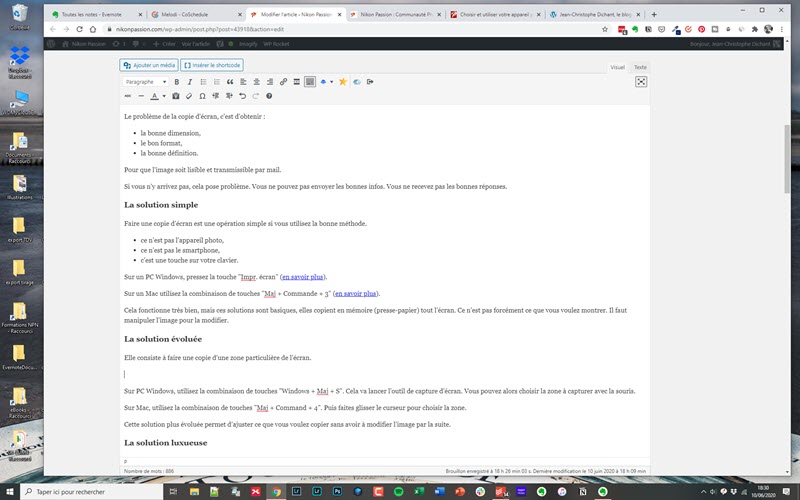Insert or edit a link
The image size is (800, 500).
[x=283, y=82]
